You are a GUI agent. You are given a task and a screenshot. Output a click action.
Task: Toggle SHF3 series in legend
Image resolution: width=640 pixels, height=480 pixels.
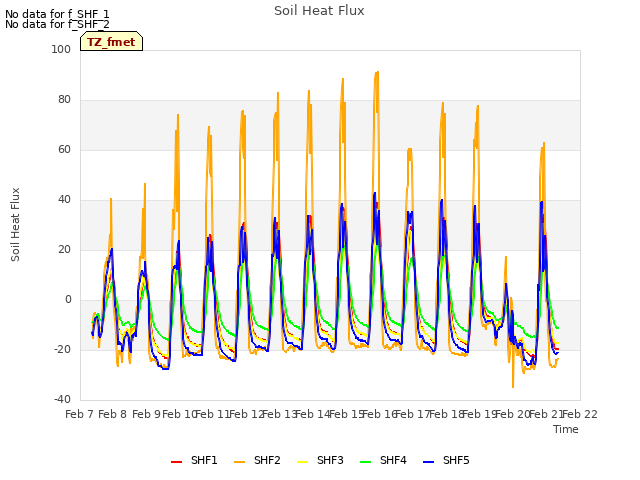320,460
